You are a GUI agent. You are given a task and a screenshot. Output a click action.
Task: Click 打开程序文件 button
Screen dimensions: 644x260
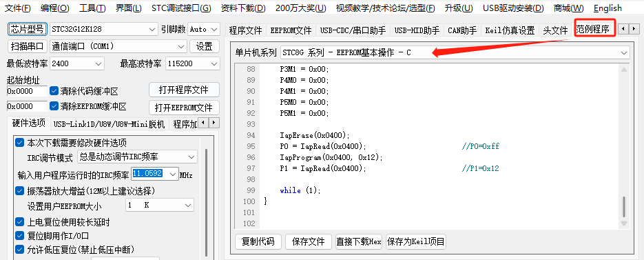(184, 89)
